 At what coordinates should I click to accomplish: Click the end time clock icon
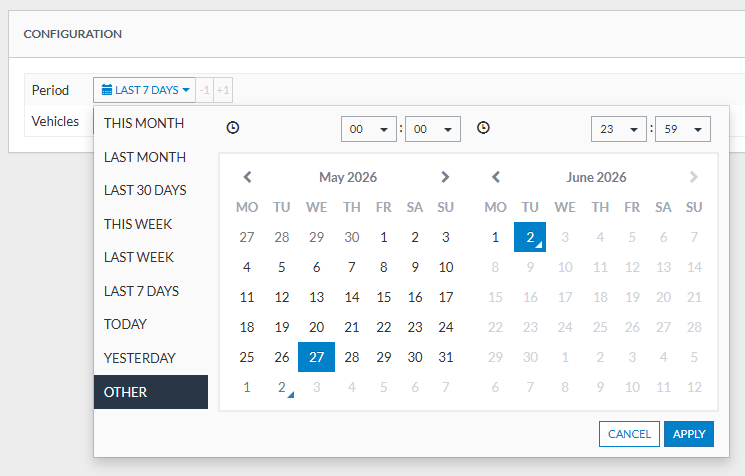click(x=483, y=128)
